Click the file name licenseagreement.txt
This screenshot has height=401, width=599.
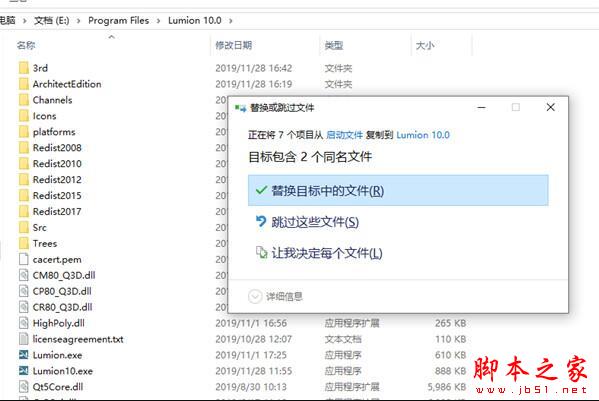pyautogui.click(x=78, y=339)
